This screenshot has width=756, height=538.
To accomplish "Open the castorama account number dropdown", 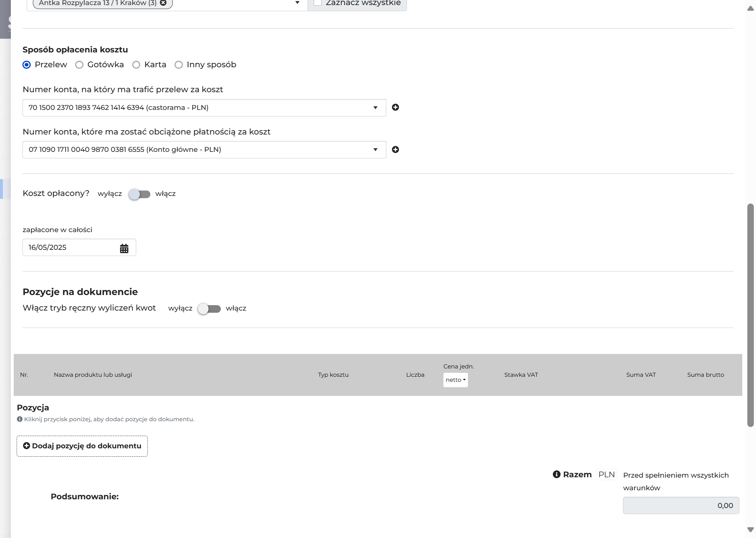I will (x=204, y=108).
